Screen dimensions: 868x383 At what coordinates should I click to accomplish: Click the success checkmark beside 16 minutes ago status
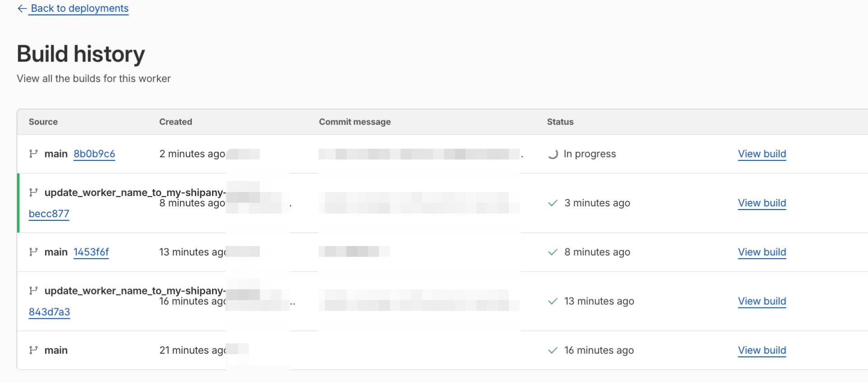(x=552, y=350)
